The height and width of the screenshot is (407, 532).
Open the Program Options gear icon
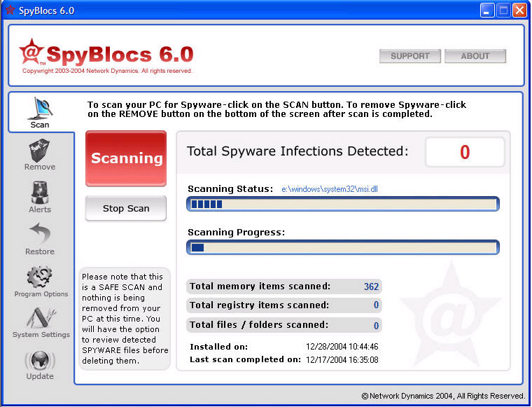click(40, 277)
